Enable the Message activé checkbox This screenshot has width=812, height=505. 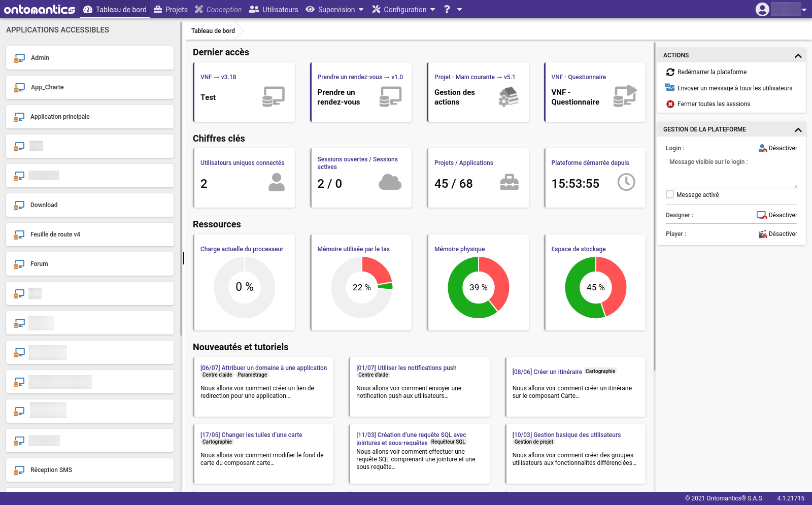pos(670,194)
